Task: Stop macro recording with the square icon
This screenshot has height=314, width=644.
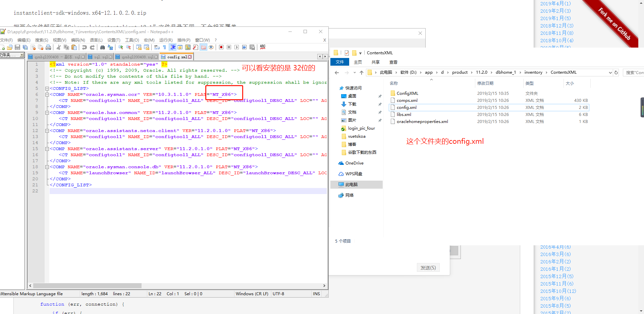Action: coord(229,47)
